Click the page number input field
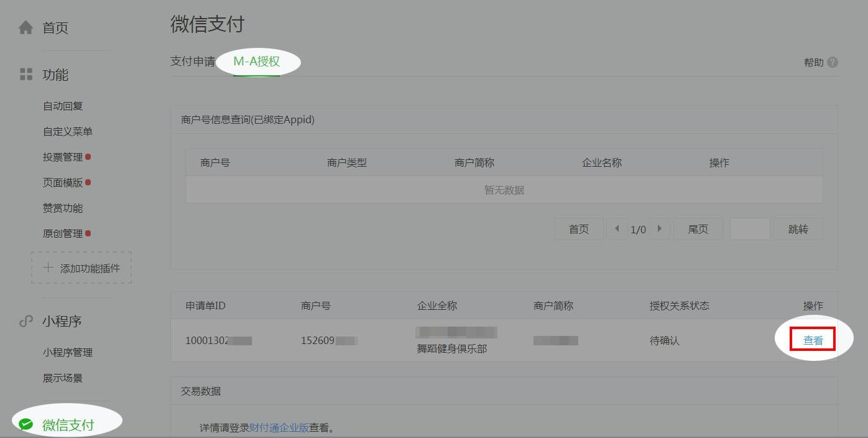 click(750, 229)
